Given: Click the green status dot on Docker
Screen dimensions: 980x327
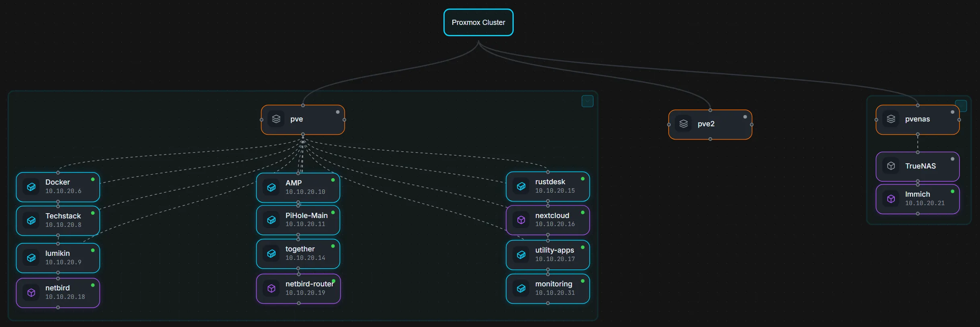Looking at the screenshot, I should coord(93,179).
